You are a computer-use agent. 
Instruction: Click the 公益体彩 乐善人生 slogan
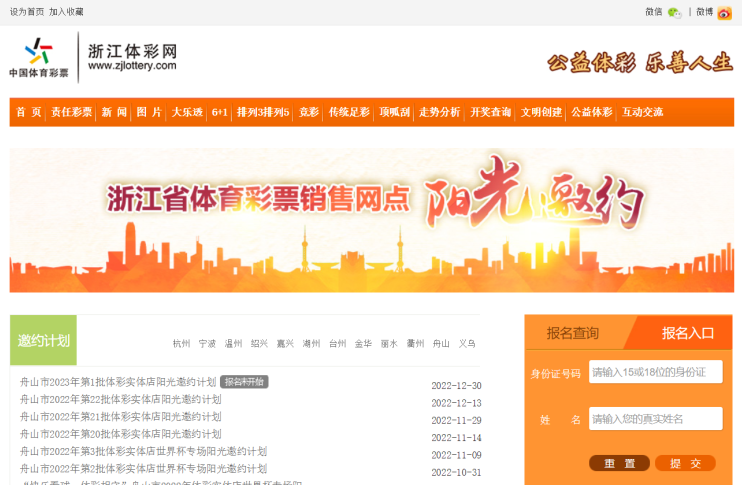[x=640, y=63]
